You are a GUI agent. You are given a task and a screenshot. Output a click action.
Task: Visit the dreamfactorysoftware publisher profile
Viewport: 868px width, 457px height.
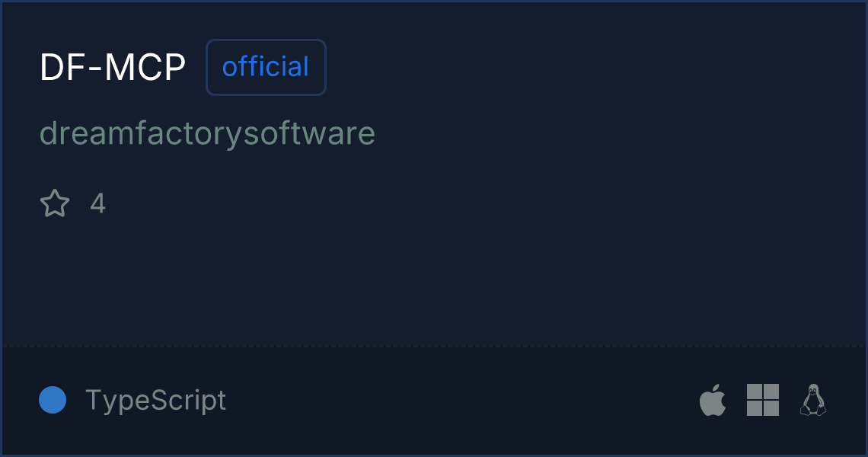(207, 133)
